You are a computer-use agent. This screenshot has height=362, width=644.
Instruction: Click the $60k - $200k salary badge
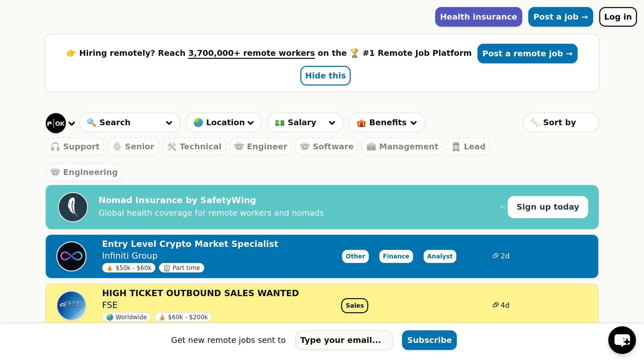click(x=183, y=317)
